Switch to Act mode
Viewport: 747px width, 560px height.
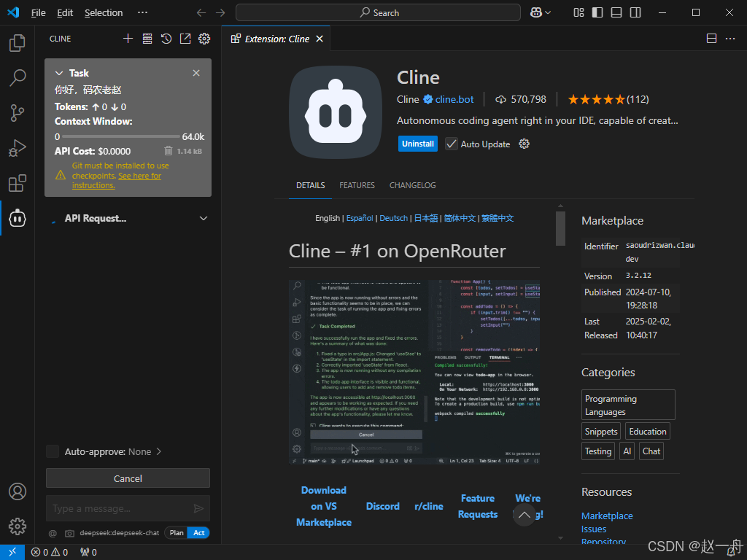tap(198, 533)
